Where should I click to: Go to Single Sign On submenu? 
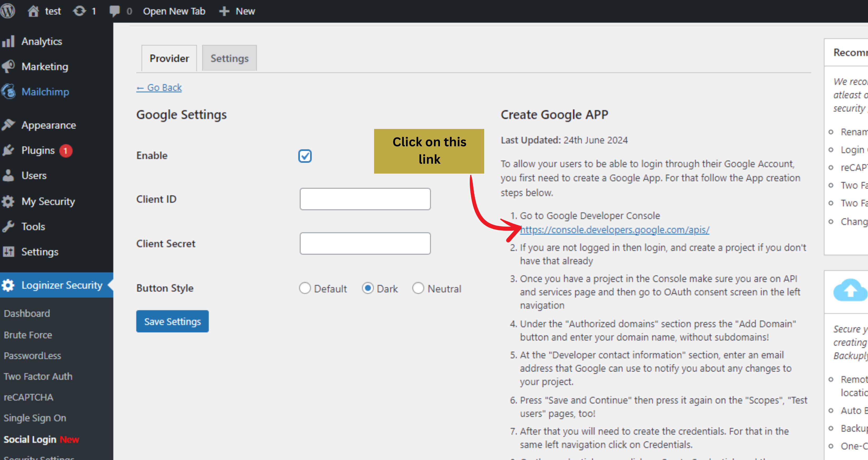click(35, 418)
